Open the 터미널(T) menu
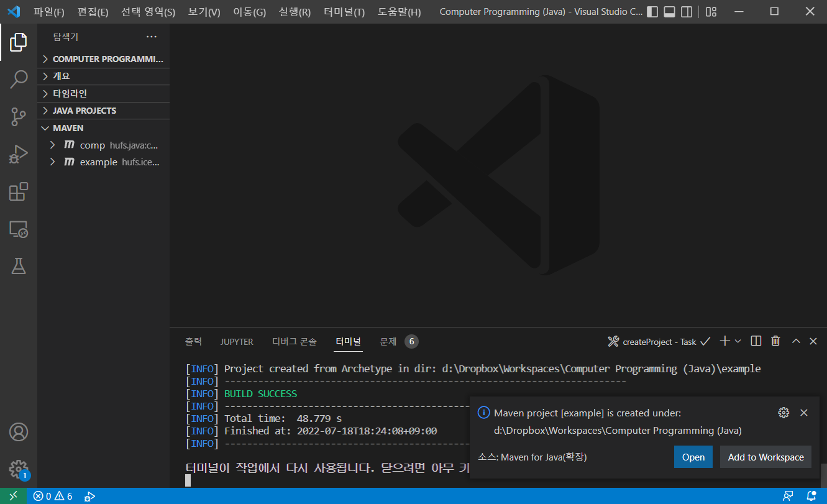This screenshot has width=827, height=504. (344, 12)
